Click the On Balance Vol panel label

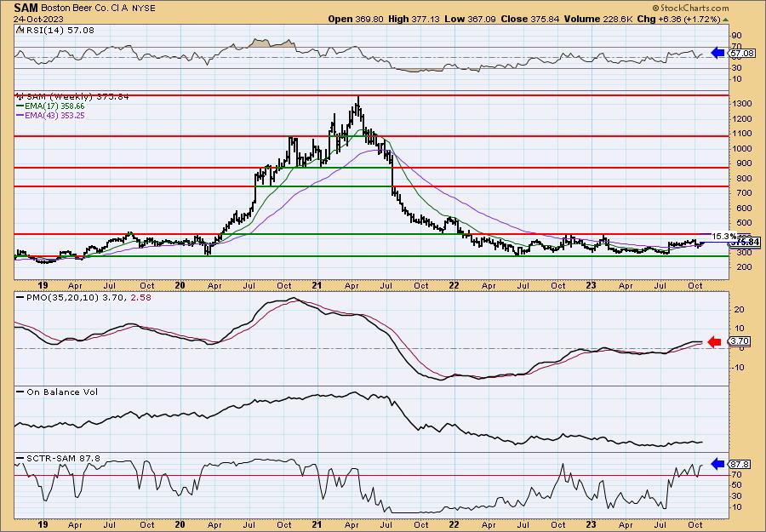pos(61,392)
